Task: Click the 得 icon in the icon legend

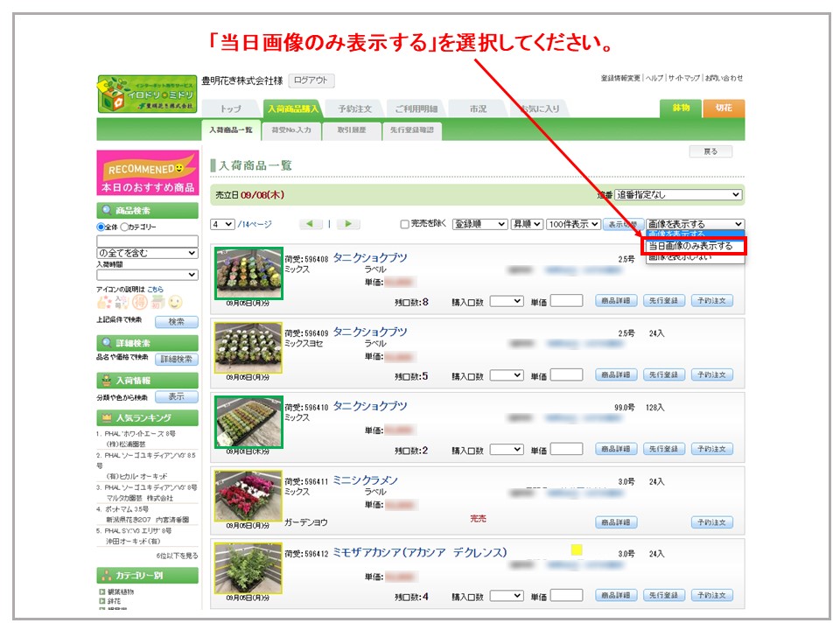Action: 138,303
